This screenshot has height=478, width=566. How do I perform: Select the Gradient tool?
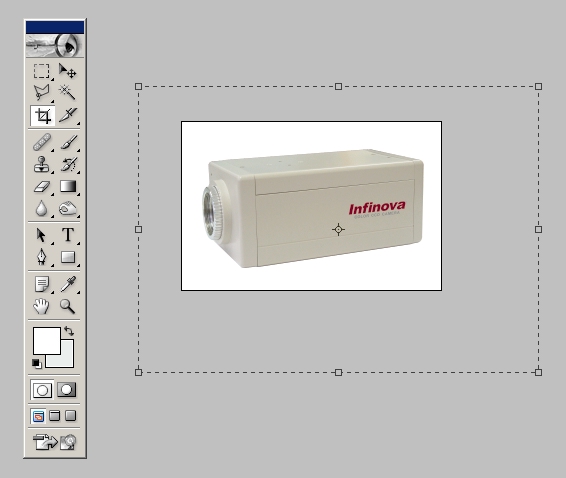click(68, 187)
